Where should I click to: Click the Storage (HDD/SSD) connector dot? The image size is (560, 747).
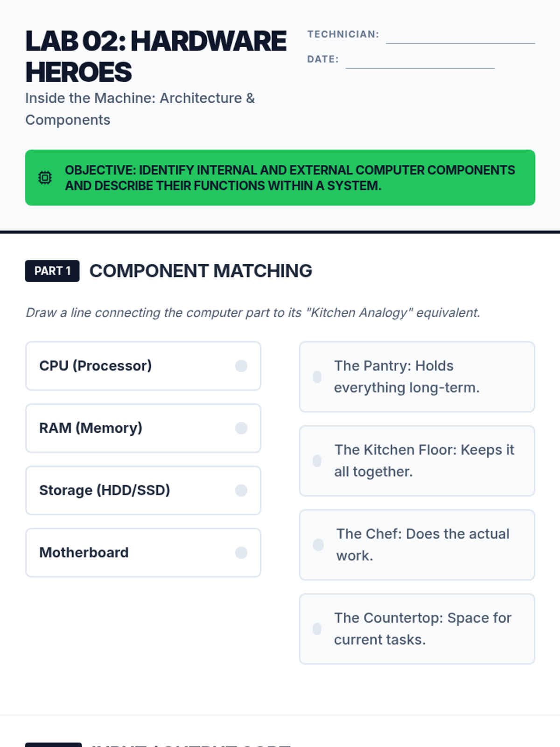241,490
